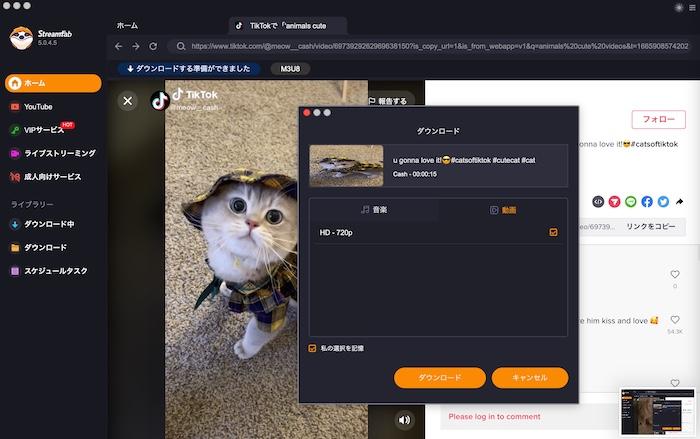Like the first comment with the heart icon
This screenshot has height=439, width=700.
coord(675,274)
